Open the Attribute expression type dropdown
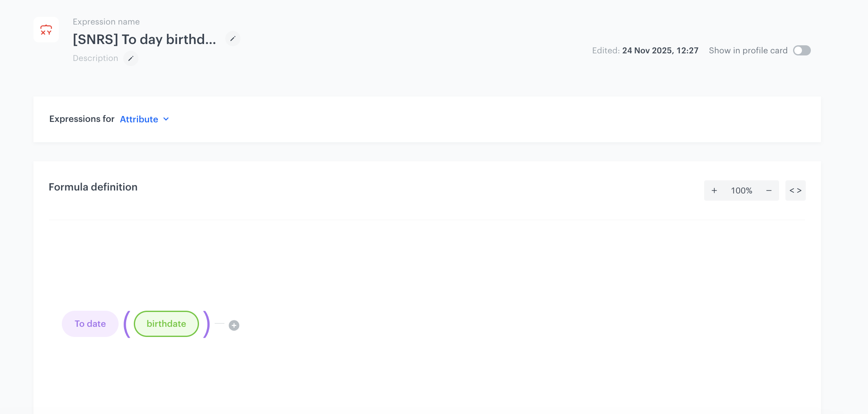The height and width of the screenshot is (414, 868). click(139, 119)
